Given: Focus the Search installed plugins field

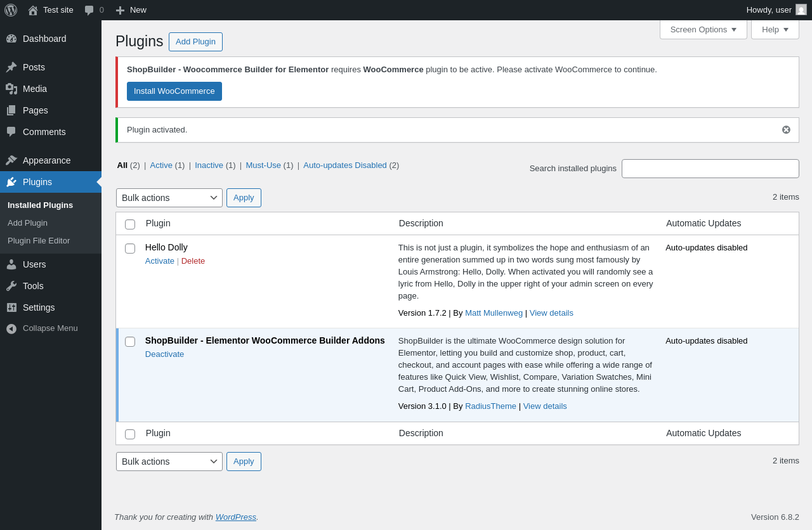Looking at the screenshot, I should [x=710, y=169].
